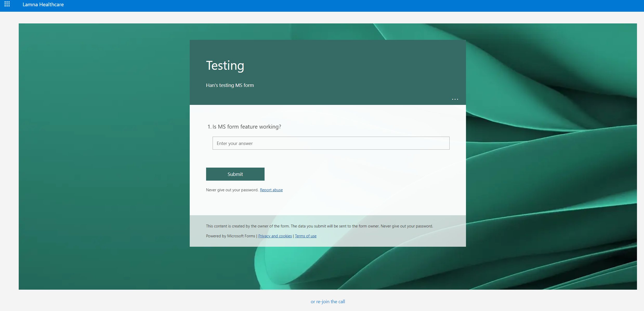Click the teal form header banner

coord(327,52)
